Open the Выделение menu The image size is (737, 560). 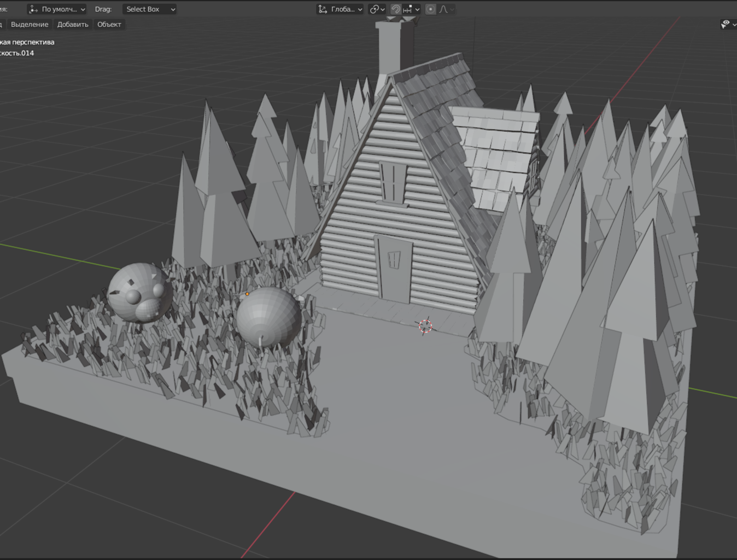click(x=30, y=25)
